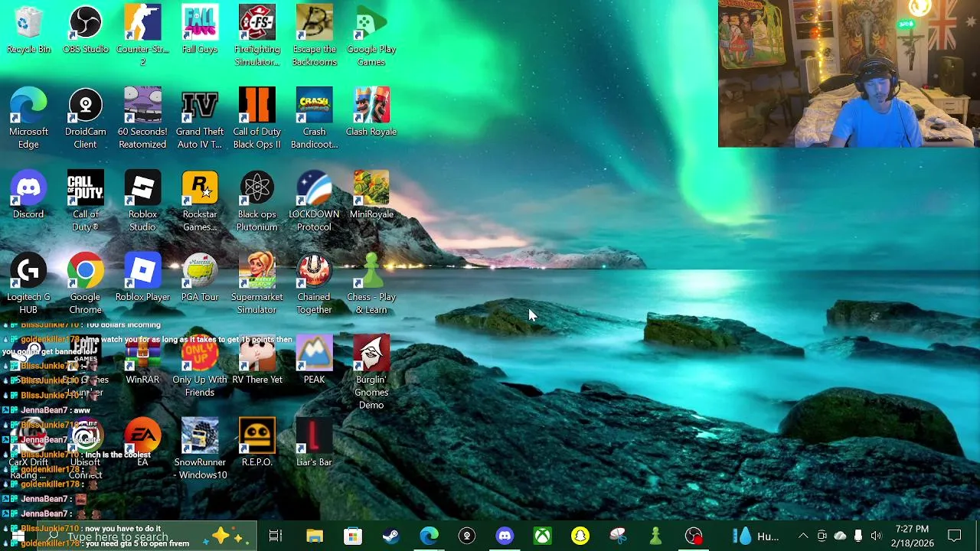The image size is (980, 551).
Task: Click the Call of Duty Black Ops II shortcut
Action: coord(256,119)
